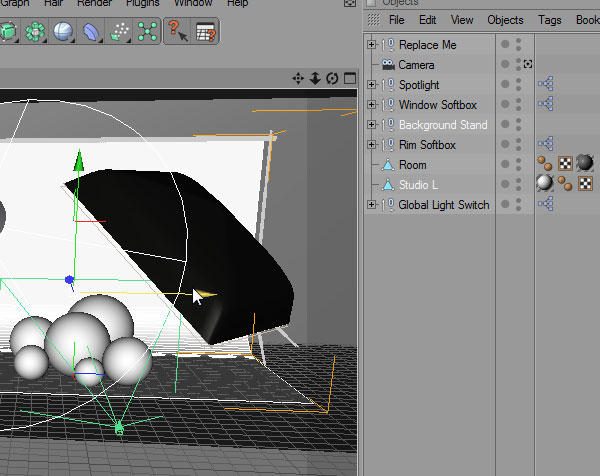Expand the Window Softbox group
The width and height of the screenshot is (600, 476).
point(371,104)
